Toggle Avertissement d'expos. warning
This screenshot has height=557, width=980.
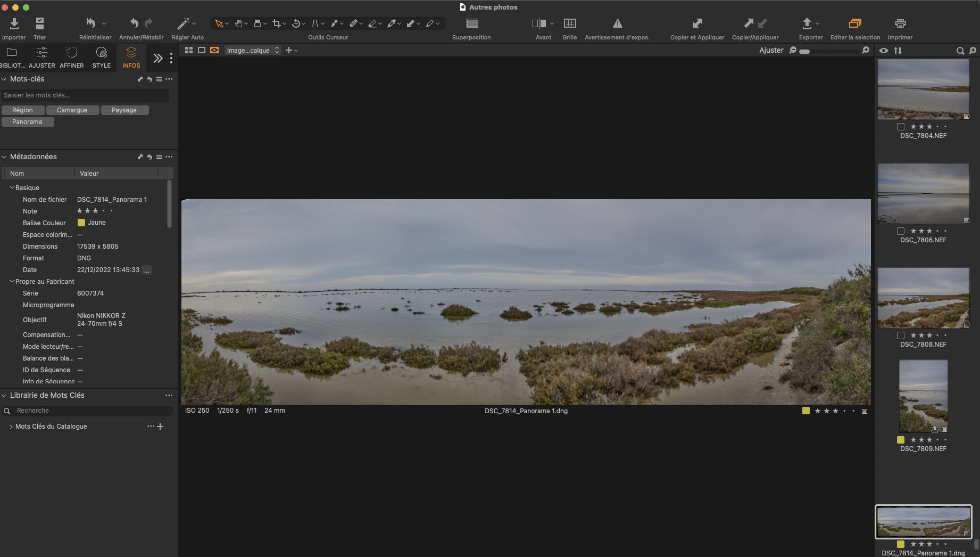617,23
